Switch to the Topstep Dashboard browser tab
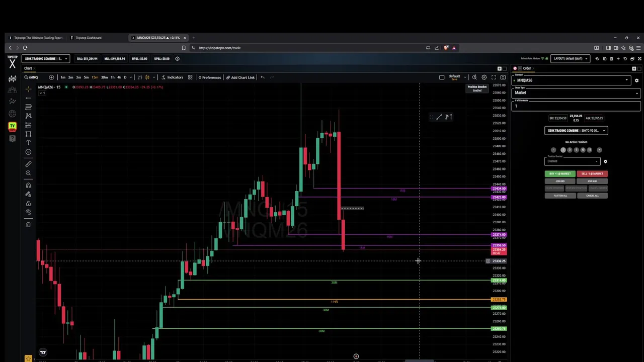Viewport: 644px width, 362px height. (x=89, y=38)
